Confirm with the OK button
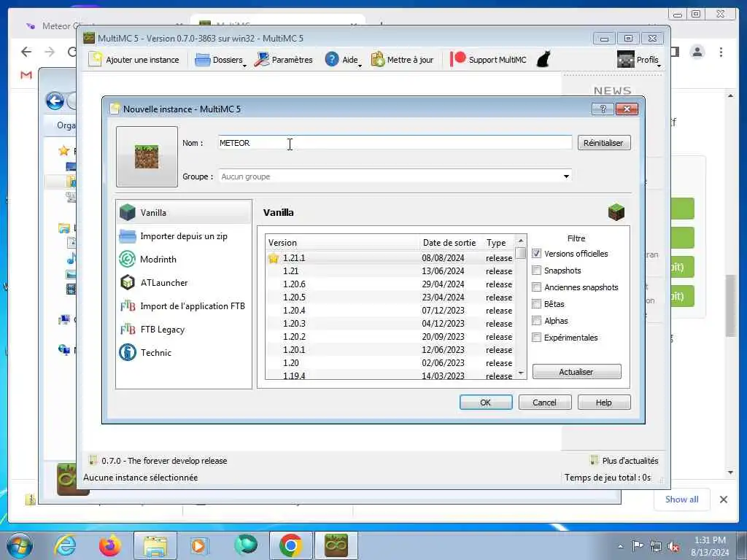Viewport: 747px width, 560px height. 486,402
